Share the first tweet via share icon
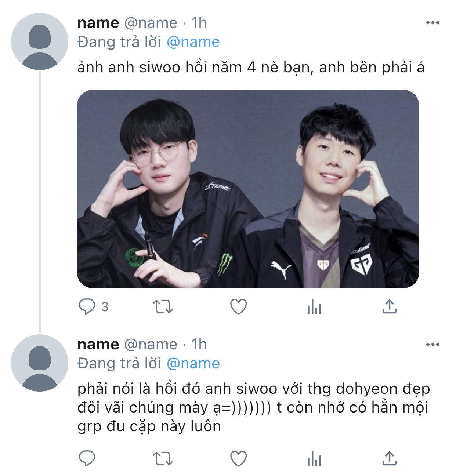Viewport: 456px width, 476px height. (x=390, y=307)
